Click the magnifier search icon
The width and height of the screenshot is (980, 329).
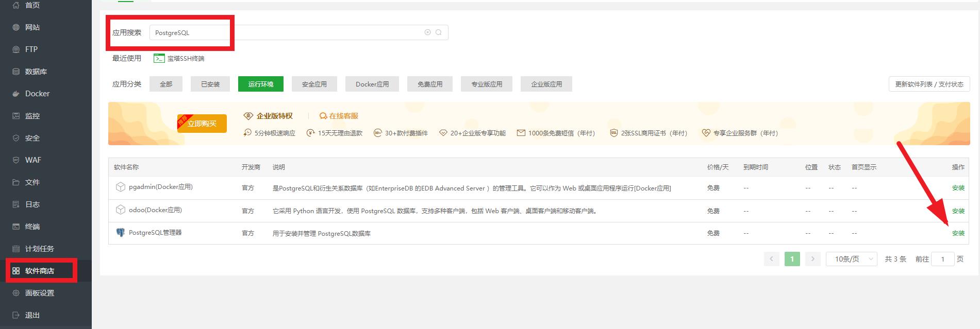click(x=439, y=32)
